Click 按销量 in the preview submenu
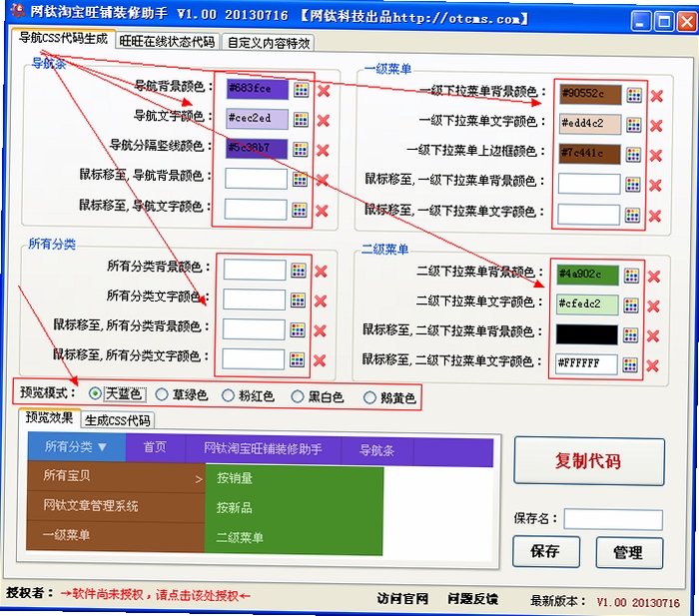The height and width of the screenshot is (616, 699). coord(235,478)
